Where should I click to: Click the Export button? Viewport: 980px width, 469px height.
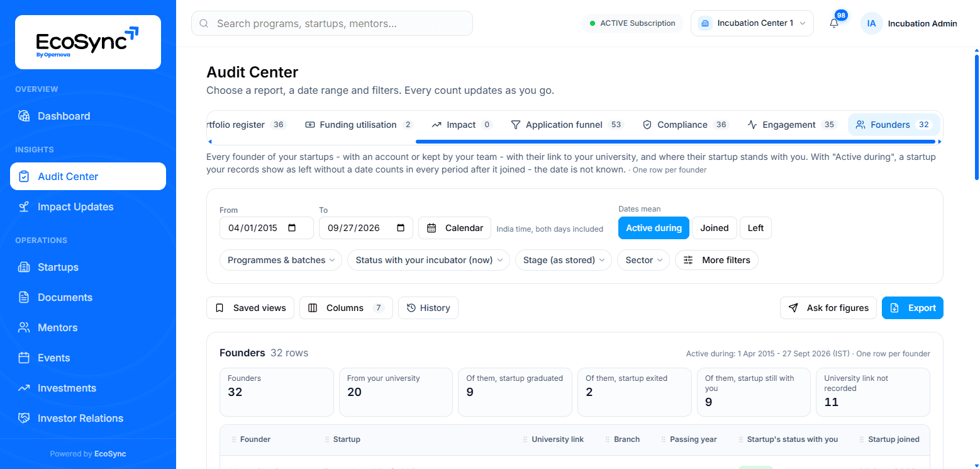(x=913, y=308)
